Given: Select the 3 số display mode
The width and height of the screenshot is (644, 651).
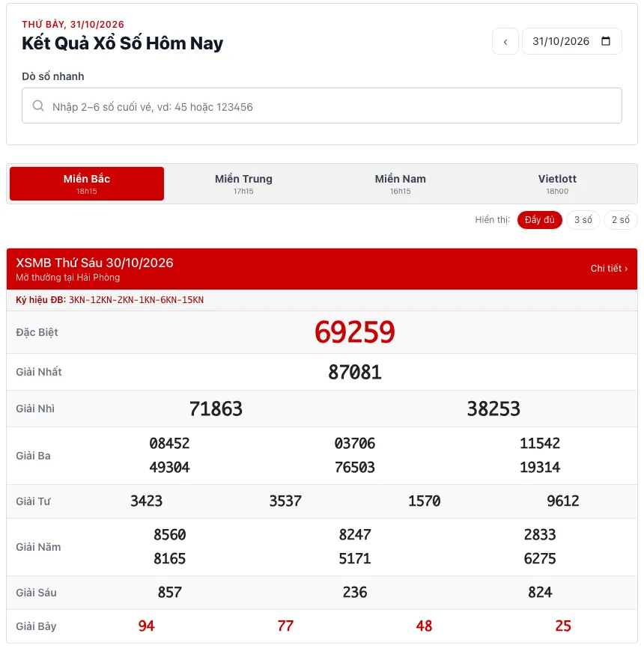Looking at the screenshot, I should coord(583,220).
